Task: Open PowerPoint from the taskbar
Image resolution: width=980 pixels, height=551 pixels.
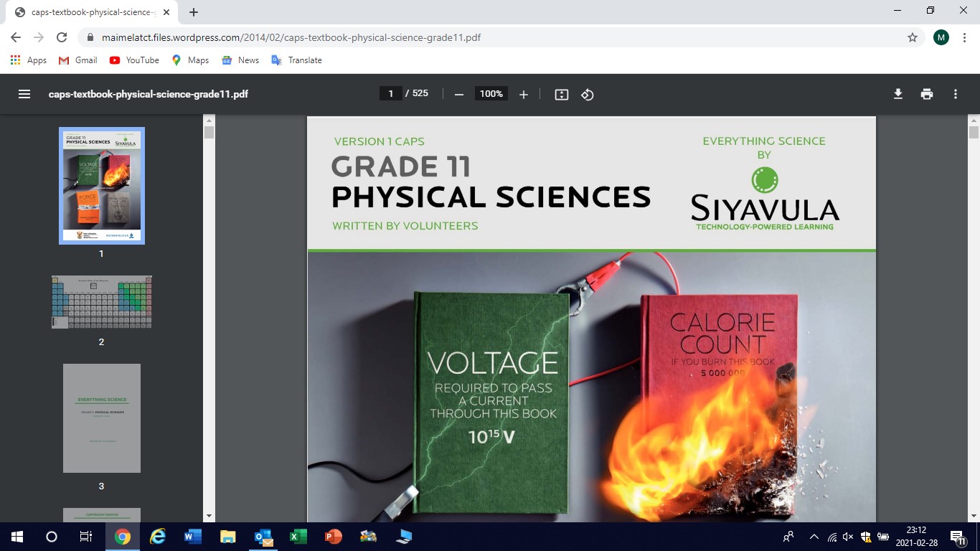Action: [x=334, y=537]
